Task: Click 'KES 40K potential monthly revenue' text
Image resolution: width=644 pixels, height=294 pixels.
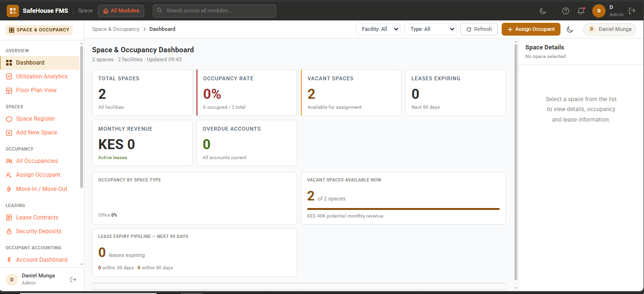Action: pyautogui.click(x=345, y=216)
